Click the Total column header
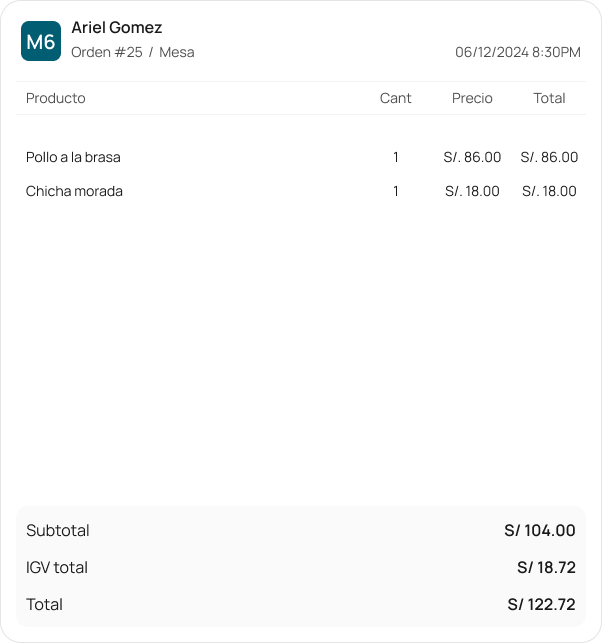Screen dimensions: 602x643 click(549, 98)
